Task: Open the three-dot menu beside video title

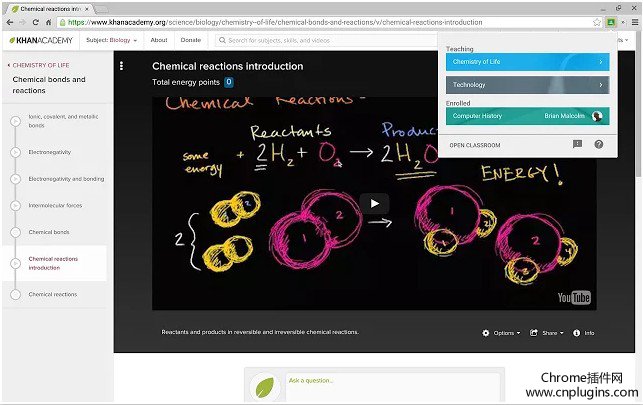Action: (x=121, y=66)
